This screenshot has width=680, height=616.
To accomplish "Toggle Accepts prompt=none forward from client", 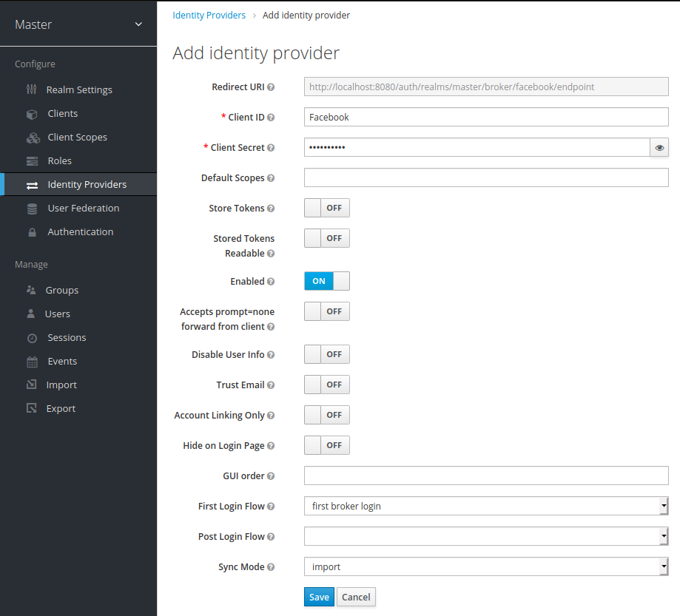I will pos(326,311).
